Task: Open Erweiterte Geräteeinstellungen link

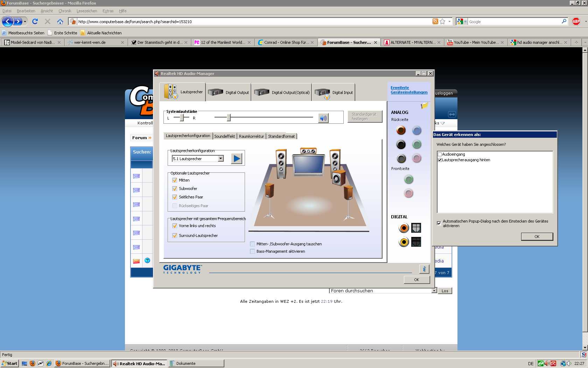Action: pyautogui.click(x=409, y=90)
